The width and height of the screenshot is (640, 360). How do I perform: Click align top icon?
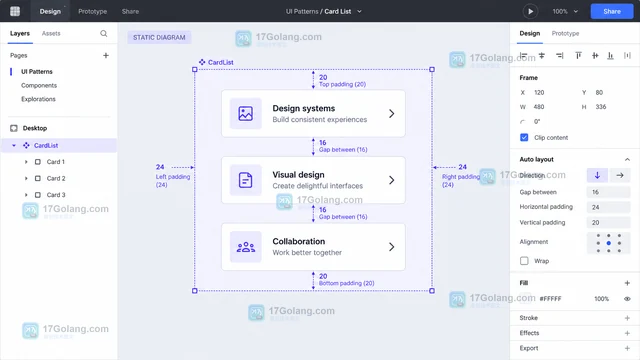pos(578,55)
